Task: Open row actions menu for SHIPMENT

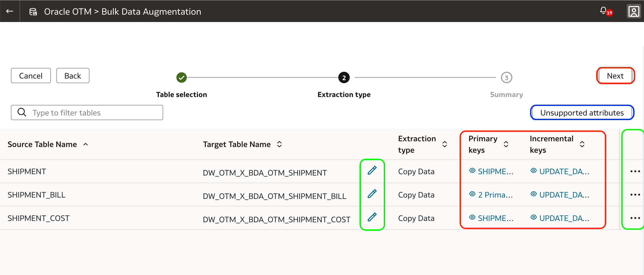Action: tap(635, 171)
